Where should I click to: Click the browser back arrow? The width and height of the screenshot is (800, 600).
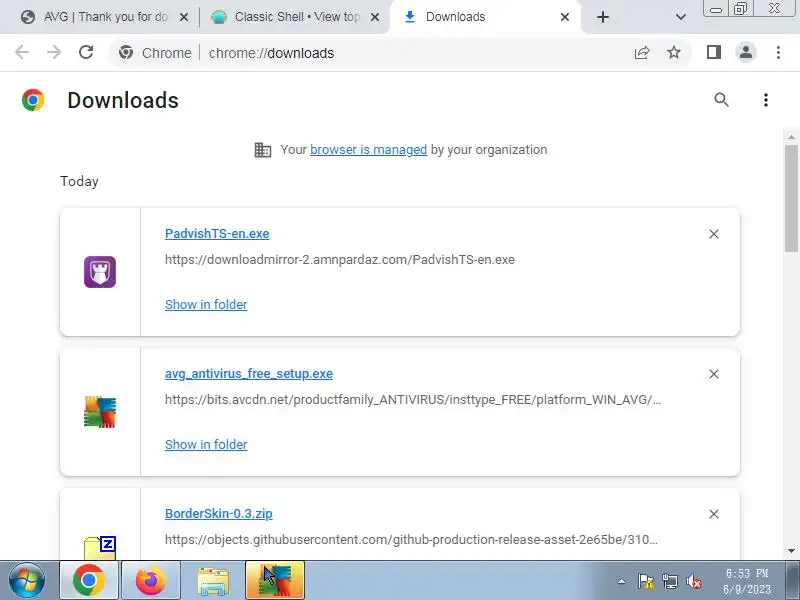[x=22, y=53]
